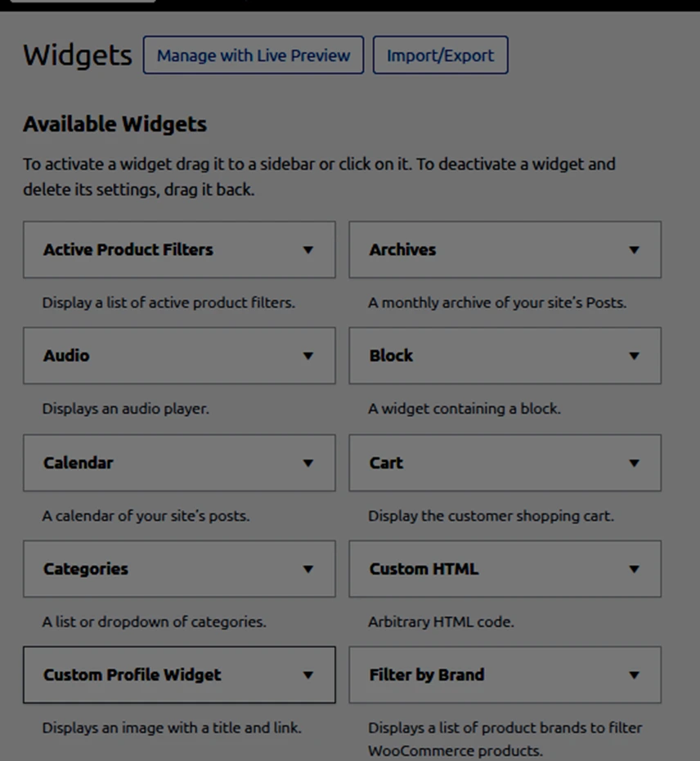Open the Import/Export tool
700x761 pixels.
[440, 55]
